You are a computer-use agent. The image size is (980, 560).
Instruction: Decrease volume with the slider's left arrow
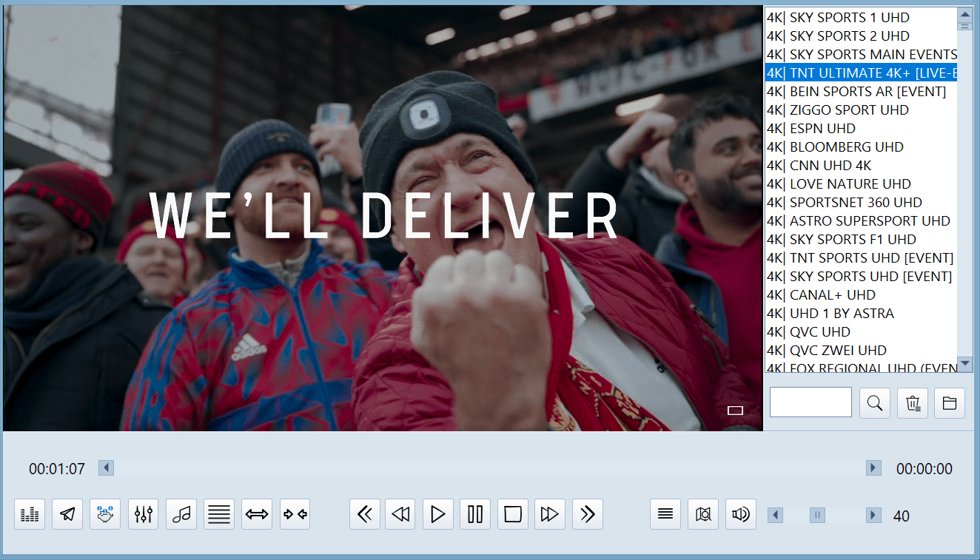click(775, 515)
